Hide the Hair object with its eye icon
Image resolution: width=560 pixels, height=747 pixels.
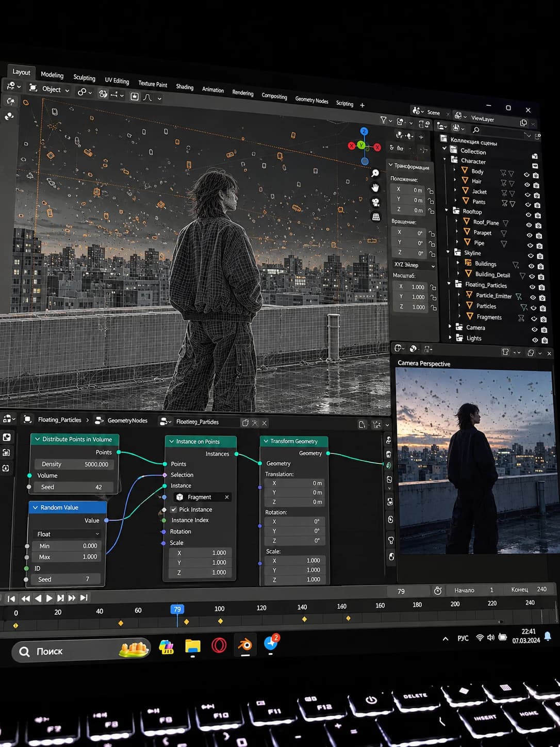tap(527, 185)
